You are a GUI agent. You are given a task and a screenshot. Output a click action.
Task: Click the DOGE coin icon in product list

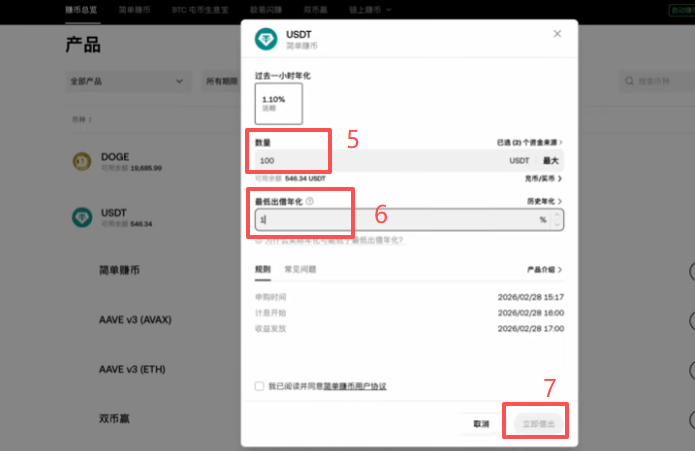coord(82,161)
